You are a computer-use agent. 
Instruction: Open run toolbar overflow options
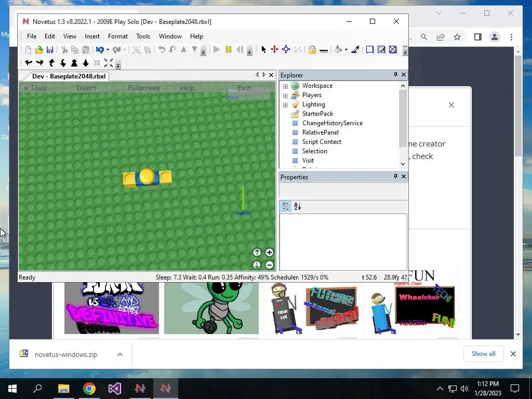coord(249,52)
